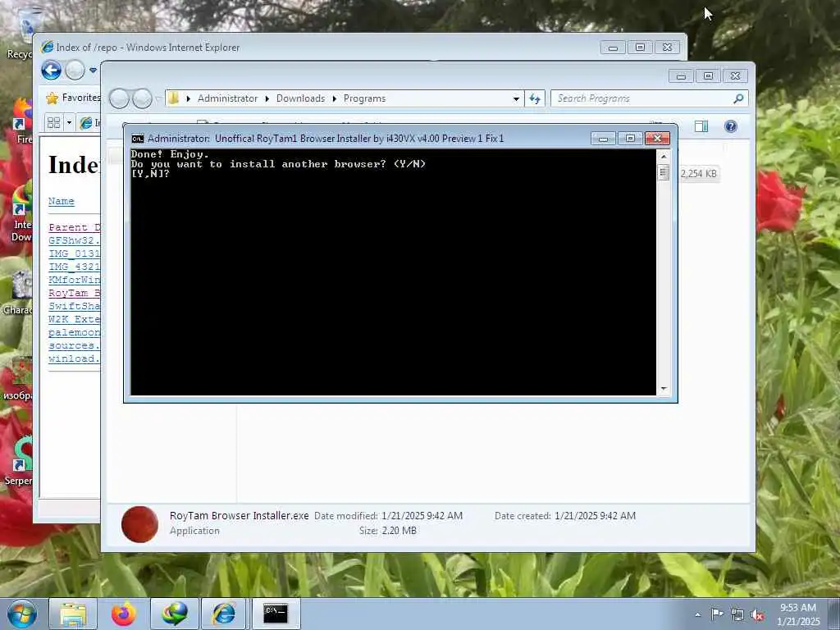Select Administrator in the address breadcrumb
This screenshot has height=630, width=840.
pyautogui.click(x=228, y=98)
